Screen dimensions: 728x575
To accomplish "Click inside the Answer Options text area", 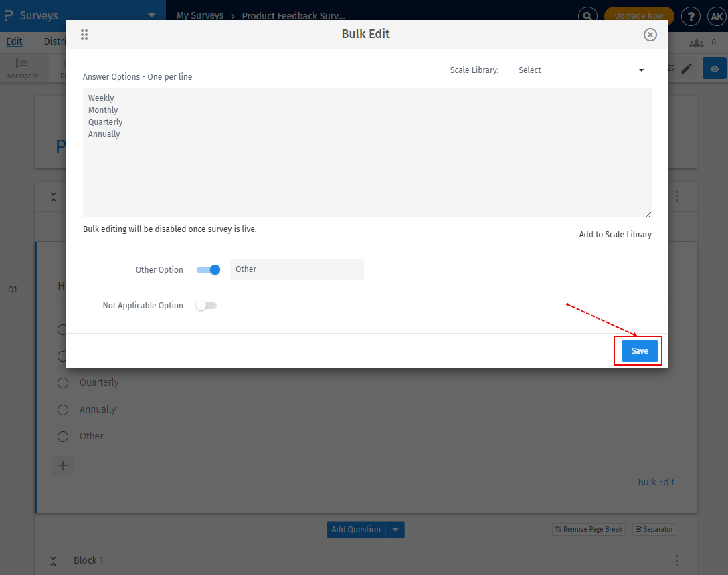I will (367, 152).
